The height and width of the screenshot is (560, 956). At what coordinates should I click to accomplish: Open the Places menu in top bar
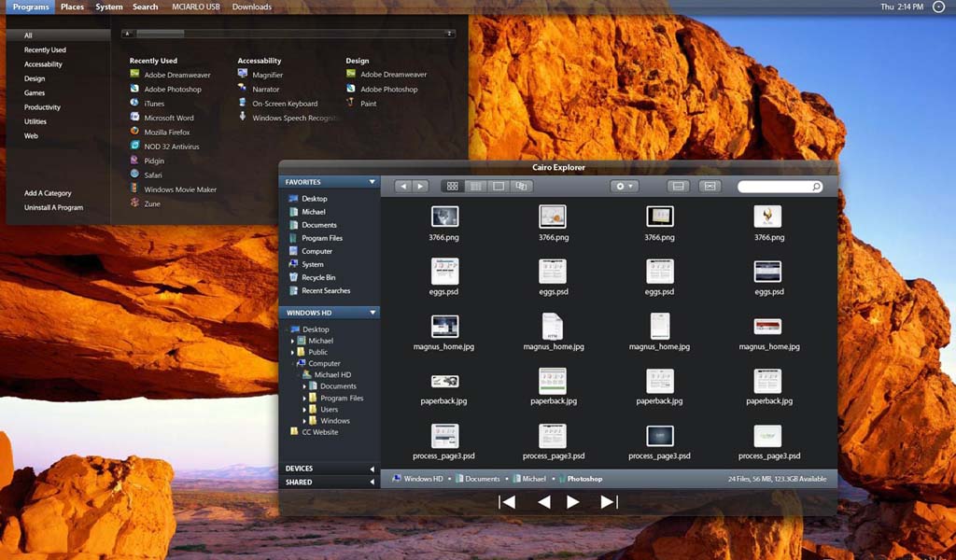(x=72, y=7)
